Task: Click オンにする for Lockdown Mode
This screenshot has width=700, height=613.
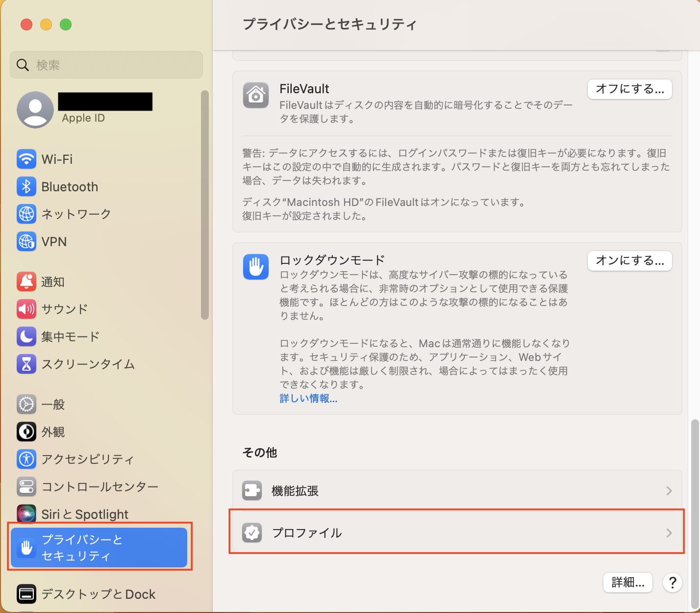Action: [629, 261]
